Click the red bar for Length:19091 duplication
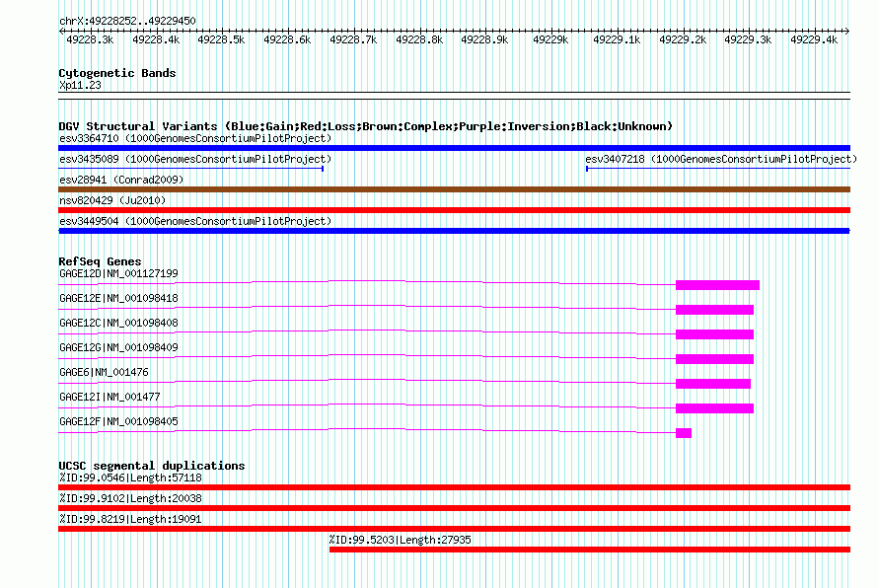 (454, 529)
